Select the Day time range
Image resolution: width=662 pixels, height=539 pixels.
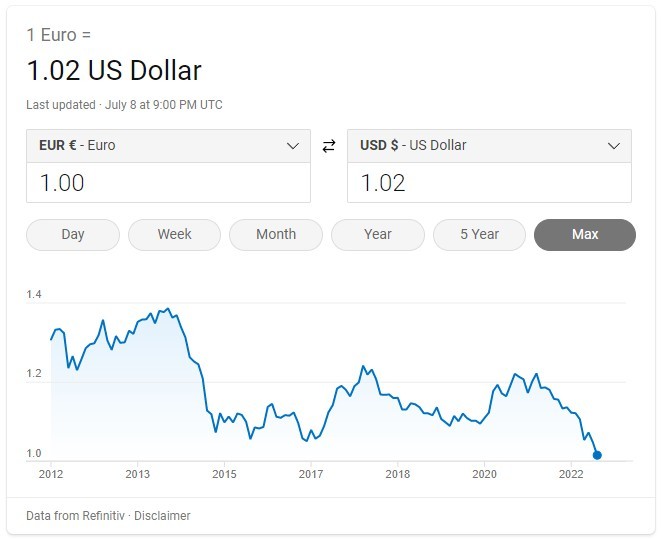73,234
